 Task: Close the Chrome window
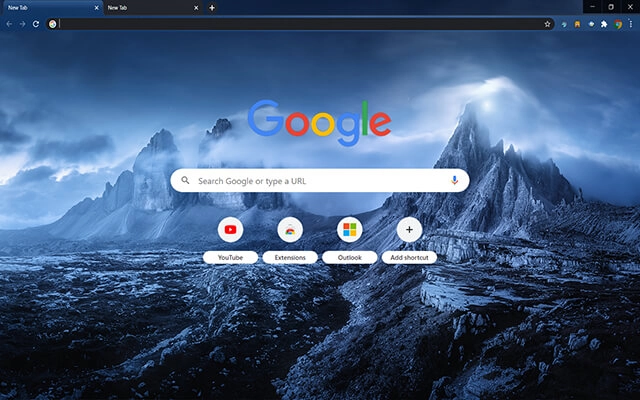click(630, 7)
